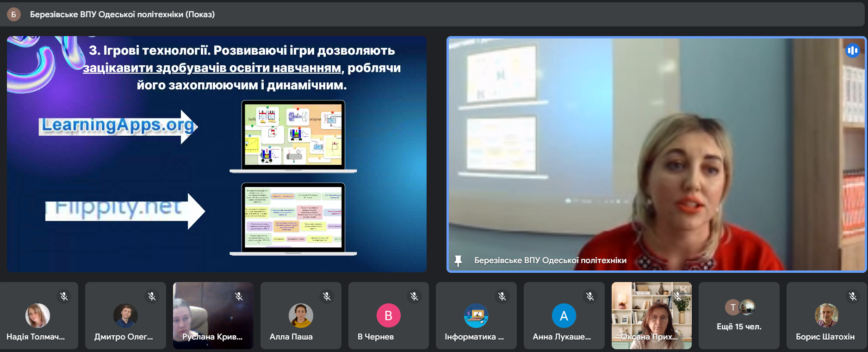Click the blue 'A' avatar of Анна Лукаше

564,315
